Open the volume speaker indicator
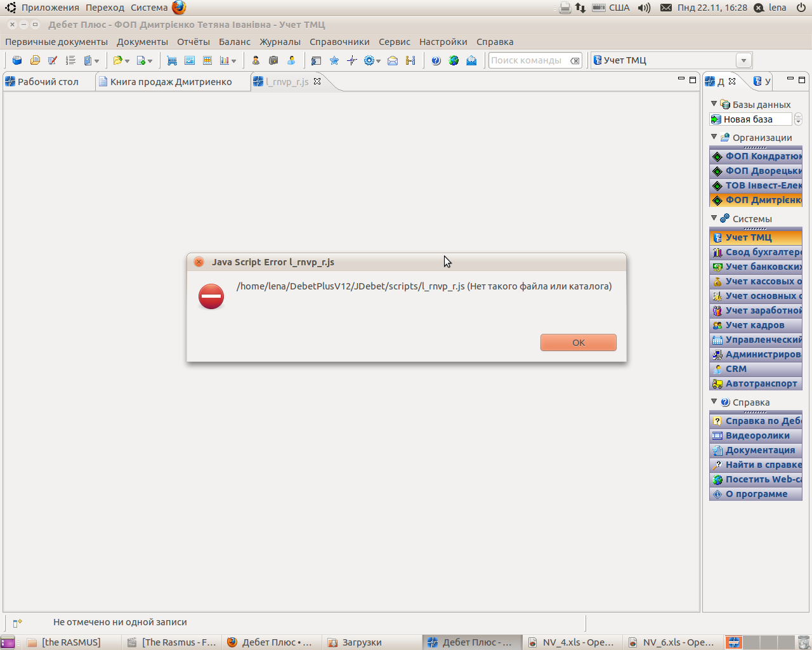The height and width of the screenshot is (650, 812). [x=644, y=8]
